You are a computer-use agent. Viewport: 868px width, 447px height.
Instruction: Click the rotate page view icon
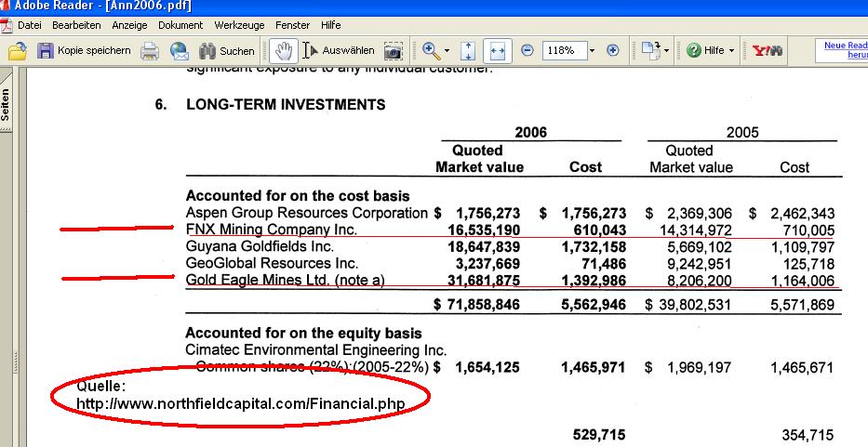(651, 50)
